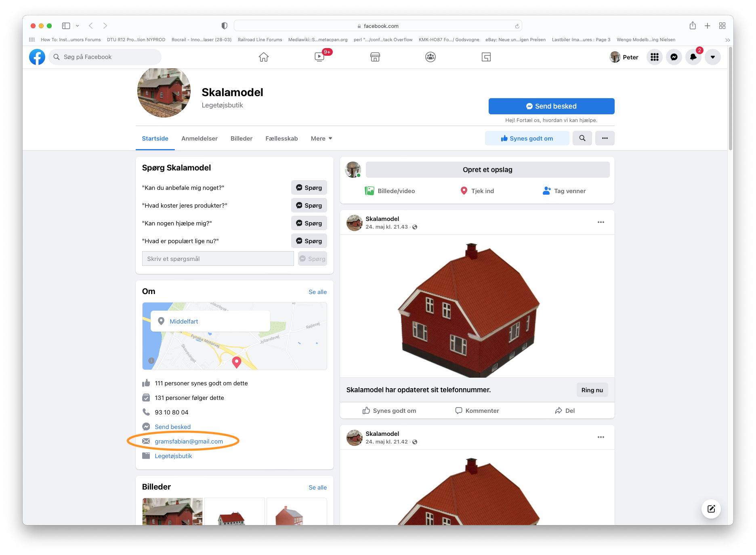Open the Groups icon
This screenshot has width=756, height=555.
pyautogui.click(x=430, y=57)
